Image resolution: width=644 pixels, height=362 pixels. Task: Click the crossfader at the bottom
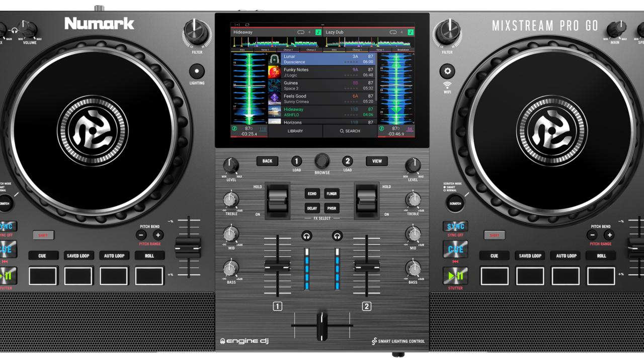point(321,326)
